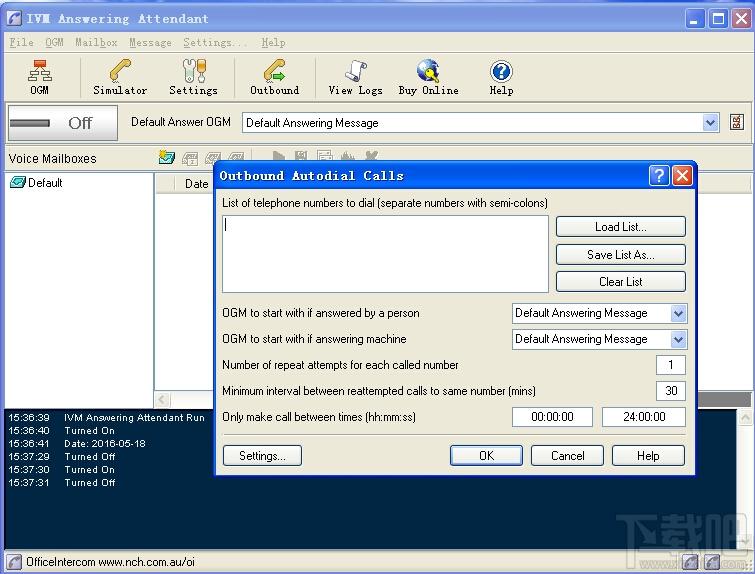Click the repeat attempts number field
Viewport: 755px width, 574px height.
(x=671, y=365)
